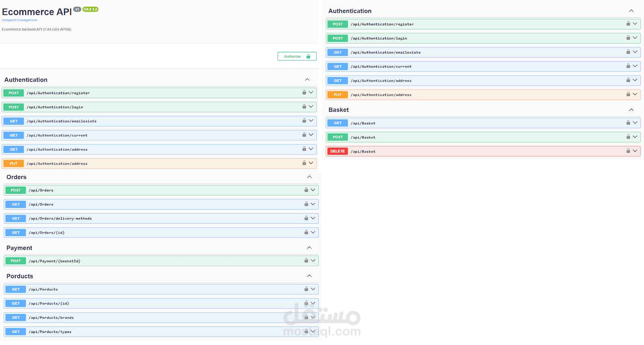644x345 pixels.
Task: Expand the left register row arrow
Action: (311, 92)
